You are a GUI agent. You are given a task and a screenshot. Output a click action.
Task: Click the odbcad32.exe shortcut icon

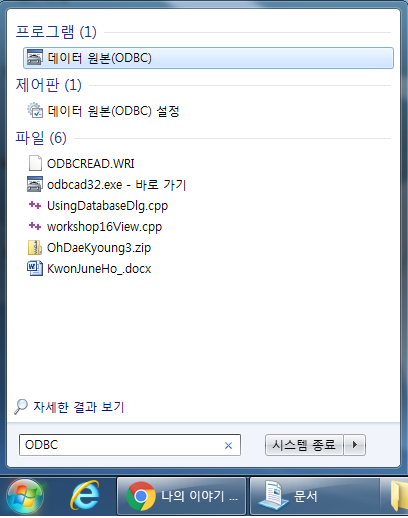click(35, 184)
